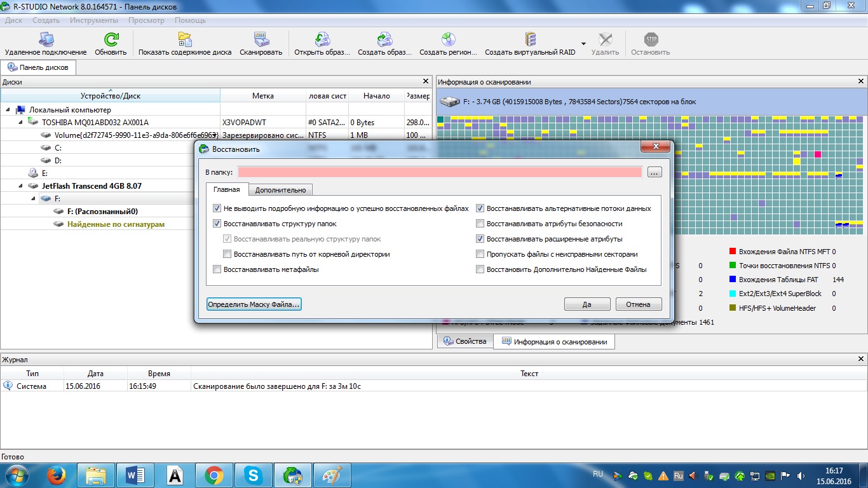The height and width of the screenshot is (488, 868).
Task: Open Skype from the taskbar
Action: pos(253,475)
